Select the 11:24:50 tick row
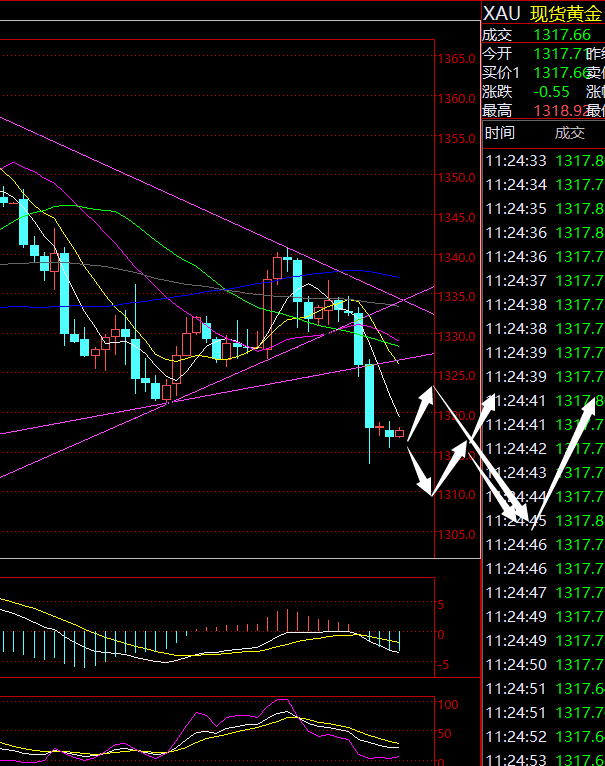 click(x=543, y=664)
